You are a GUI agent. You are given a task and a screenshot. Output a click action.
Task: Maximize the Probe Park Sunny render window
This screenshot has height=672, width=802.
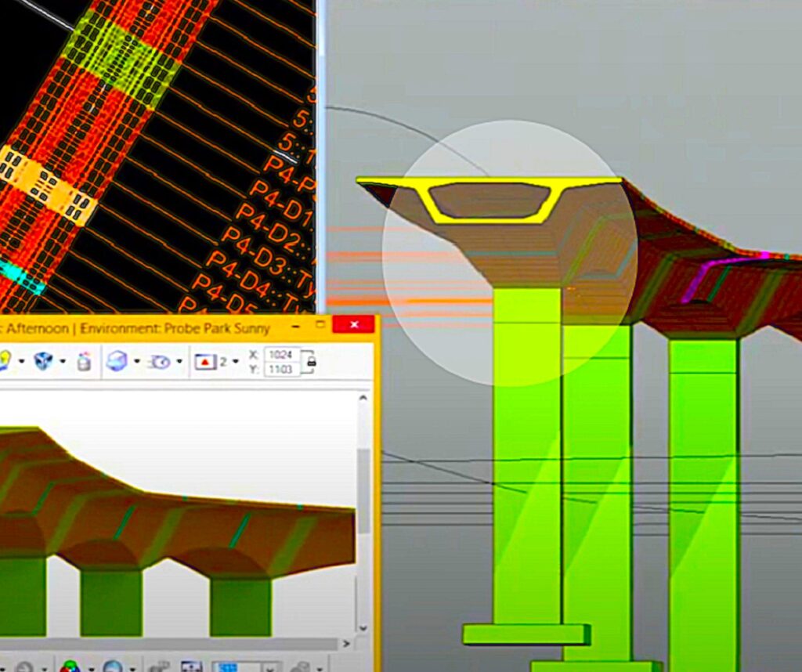[320, 324]
